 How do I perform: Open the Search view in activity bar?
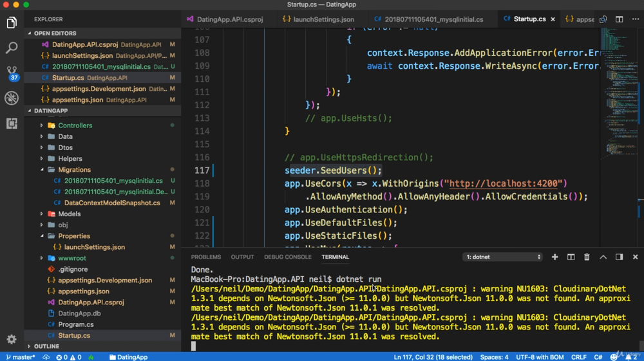[12, 48]
